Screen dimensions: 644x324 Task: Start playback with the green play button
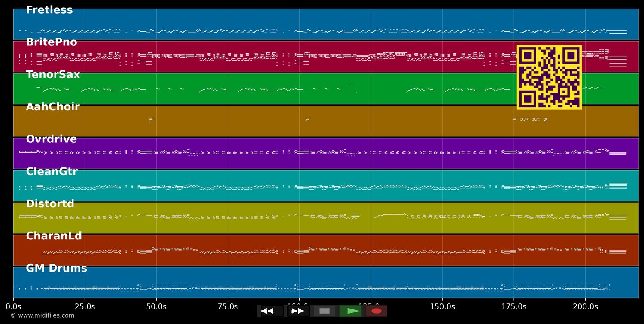click(x=350, y=311)
